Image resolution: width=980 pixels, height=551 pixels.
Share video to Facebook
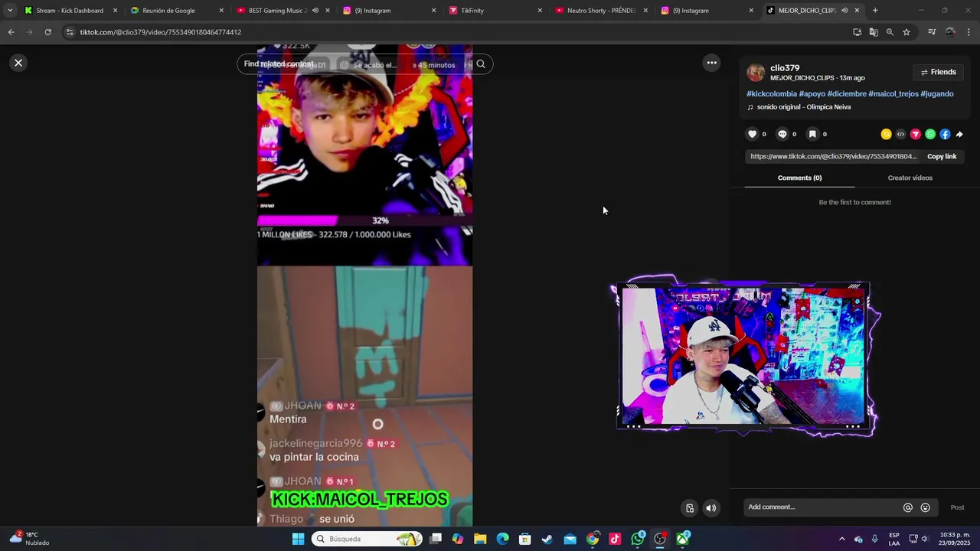945,134
